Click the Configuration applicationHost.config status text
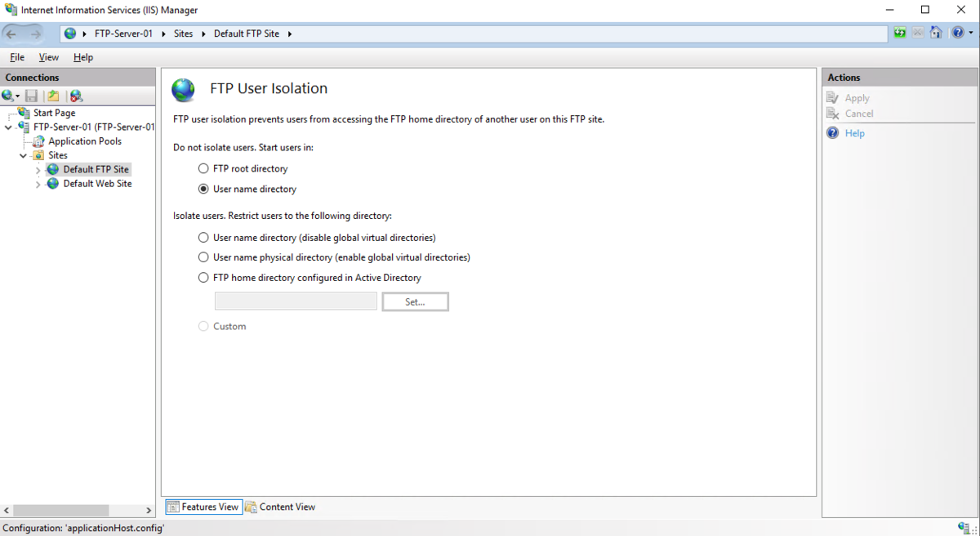The height and width of the screenshot is (536, 980). [83, 528]
